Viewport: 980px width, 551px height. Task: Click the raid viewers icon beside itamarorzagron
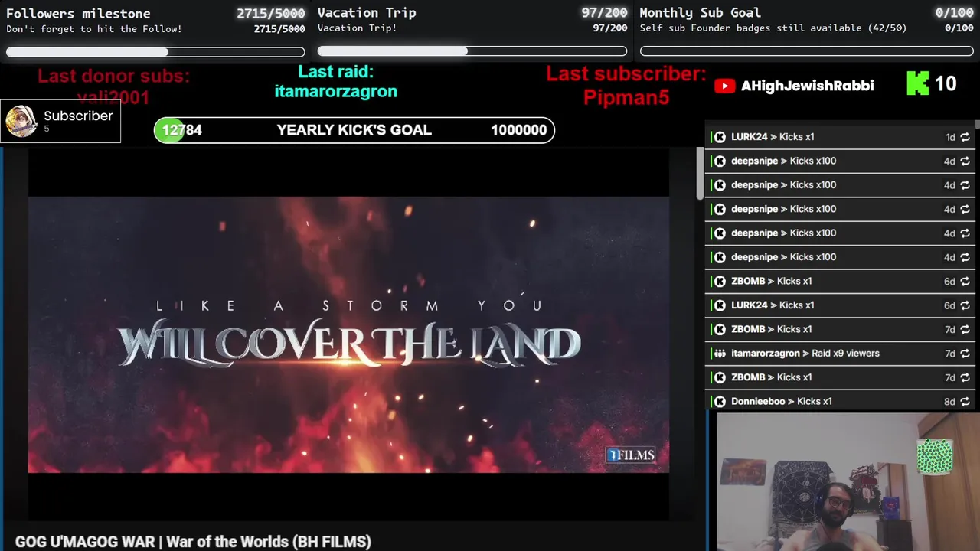coord(720,354)
